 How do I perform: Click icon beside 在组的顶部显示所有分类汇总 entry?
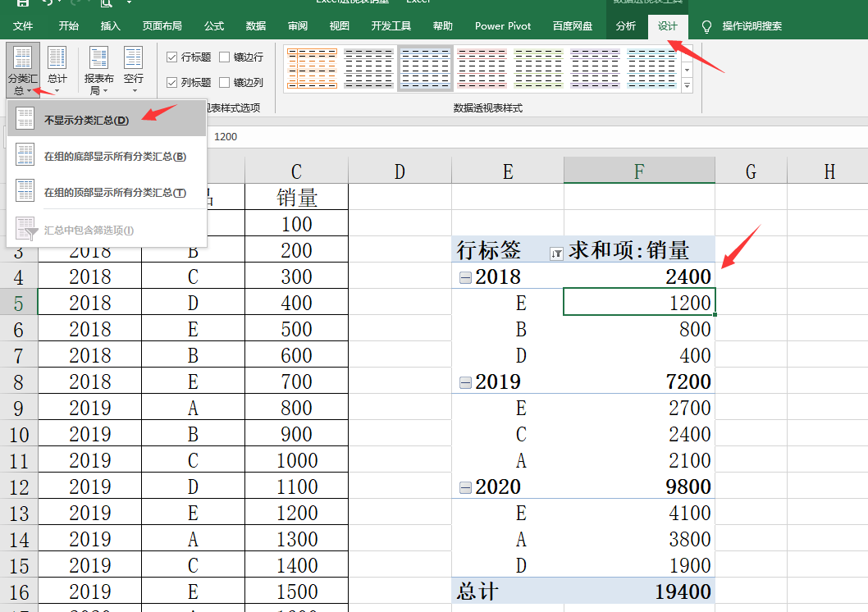[x=25, y=191]
